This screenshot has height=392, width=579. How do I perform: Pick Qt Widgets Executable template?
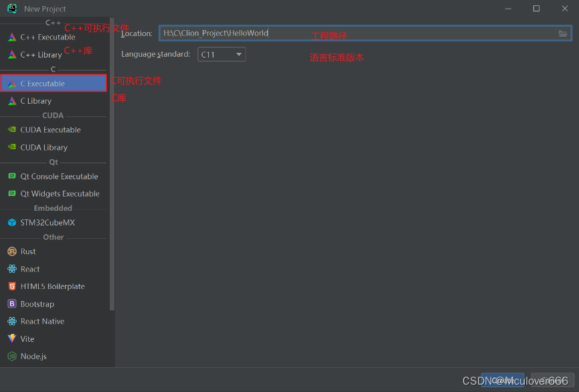coord(54,193)
